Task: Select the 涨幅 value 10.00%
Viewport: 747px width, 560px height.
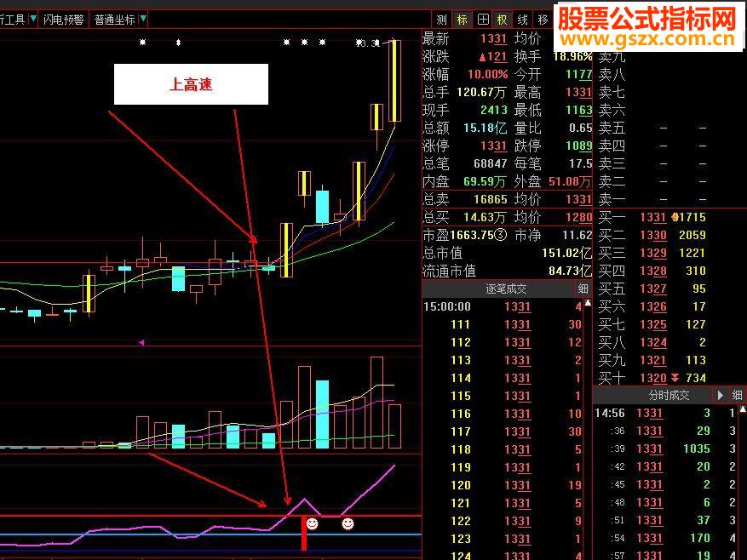Action: click(x=487, y=74)
